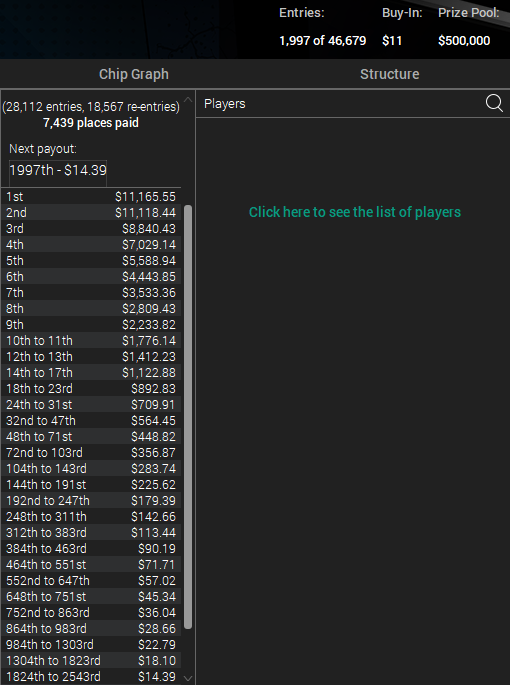This screenshot has width=510, height=685.
Task: Select the Next payout 1997th box
Action: [58, 170]
